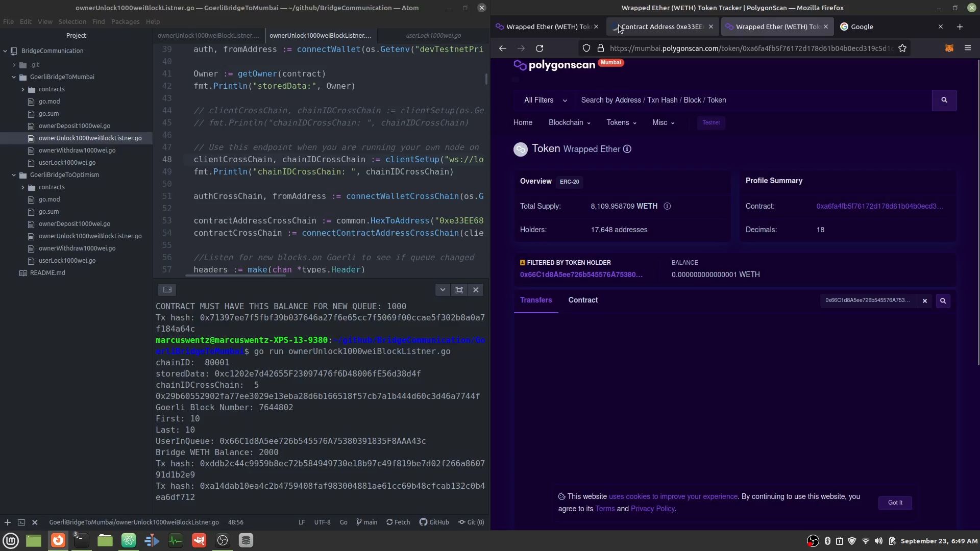
Task: Click Firefox reload page button
Action: click(x=540, y=48)
